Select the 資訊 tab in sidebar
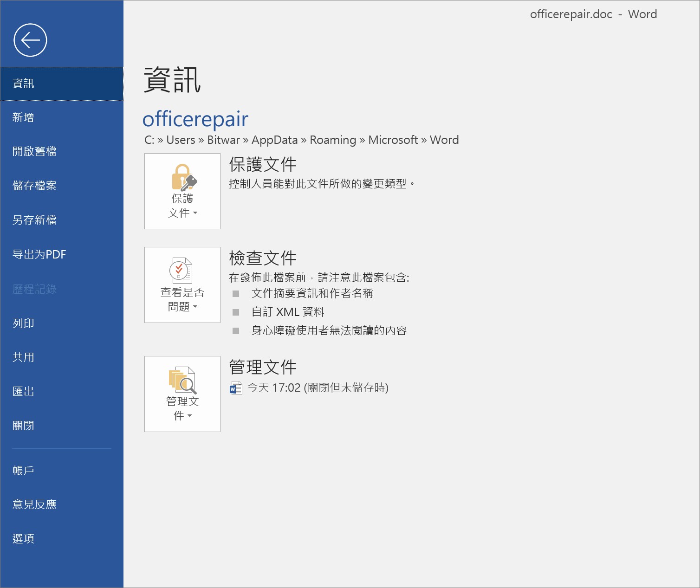Viewport: 700px width, 588px height. click(x=62, y=84)
